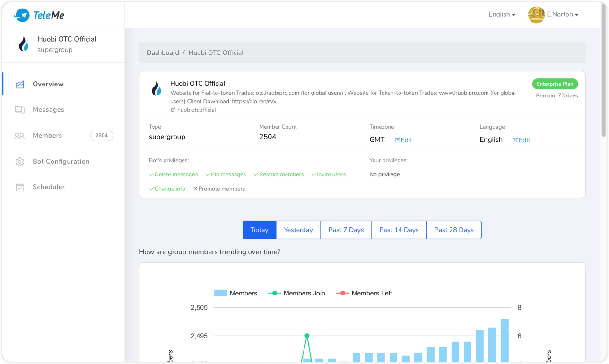Switch to the Past 7 Days tab

[346, 230]
